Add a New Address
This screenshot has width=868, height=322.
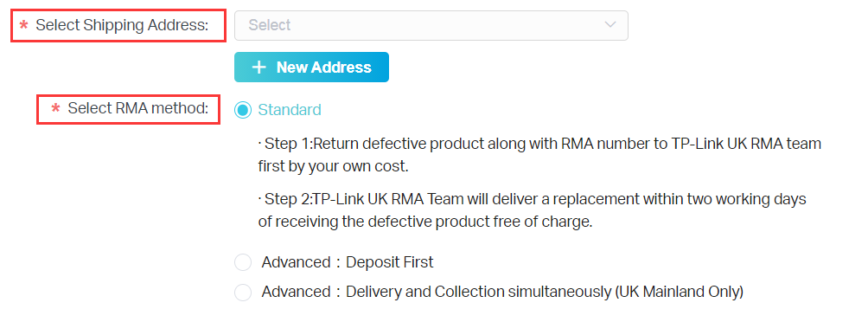pos(311,67)
